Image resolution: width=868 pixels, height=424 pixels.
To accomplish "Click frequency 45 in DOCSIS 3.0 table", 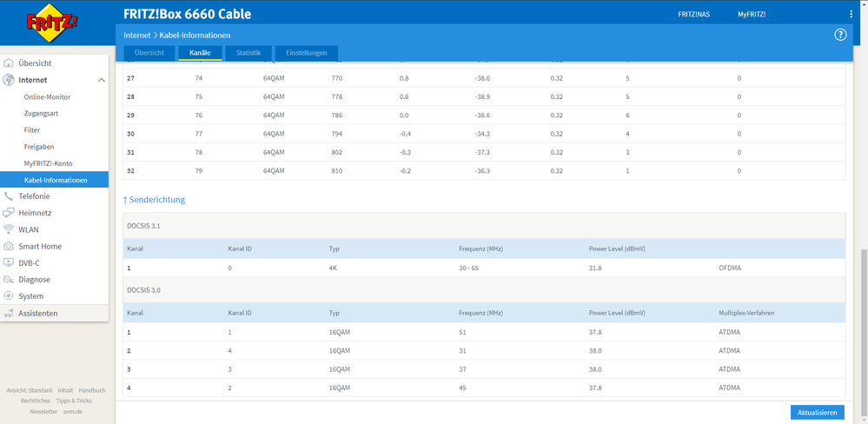I will coord(462,388).
